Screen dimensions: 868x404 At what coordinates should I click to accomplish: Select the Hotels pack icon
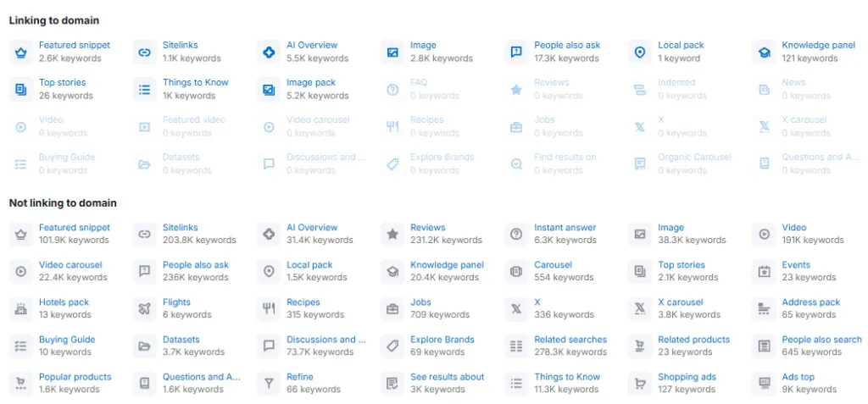[x=20, y=309]
